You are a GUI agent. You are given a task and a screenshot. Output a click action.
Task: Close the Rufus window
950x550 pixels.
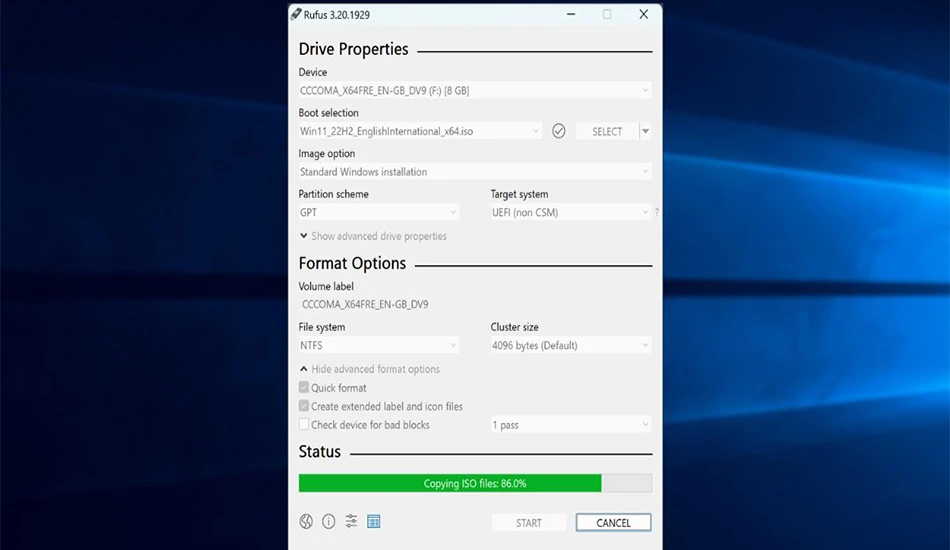point(643,14)
